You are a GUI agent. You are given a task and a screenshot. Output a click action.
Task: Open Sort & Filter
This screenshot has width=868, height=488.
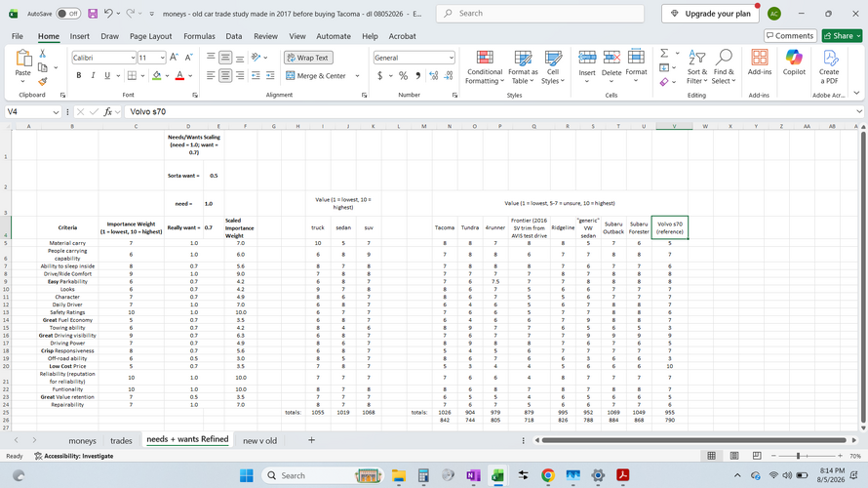(x=697, y=67)
